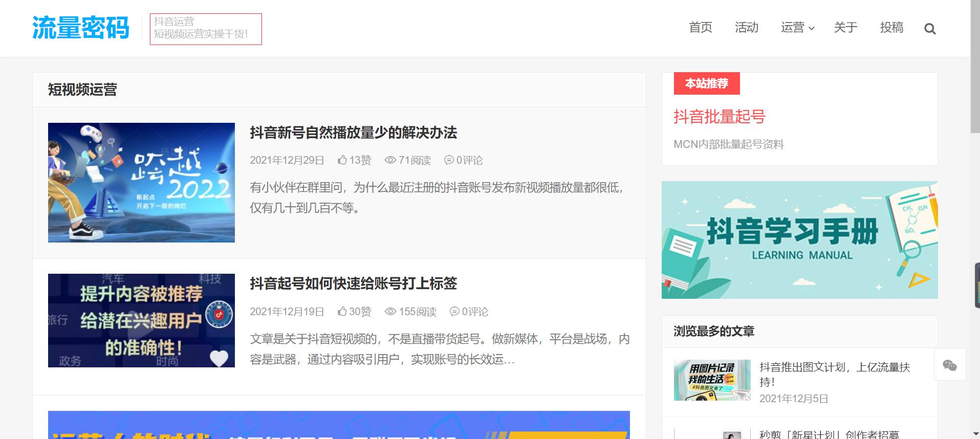Click the date 2021年12月5日
980x439 pixels.
794,399
